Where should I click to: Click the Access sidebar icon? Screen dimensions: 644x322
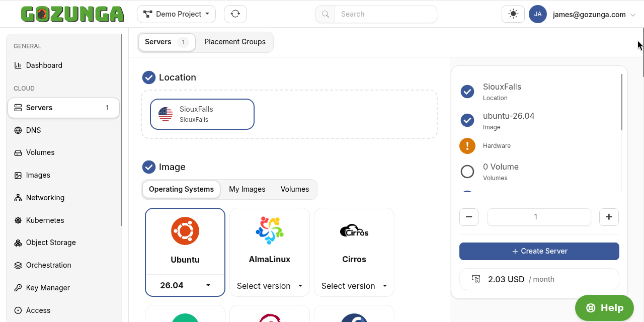18,310
